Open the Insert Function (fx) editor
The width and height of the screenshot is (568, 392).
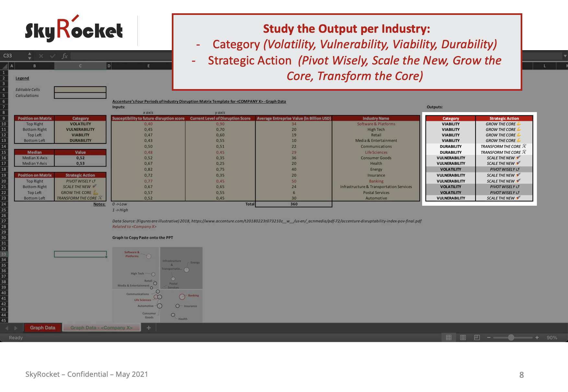click(64, 56)
